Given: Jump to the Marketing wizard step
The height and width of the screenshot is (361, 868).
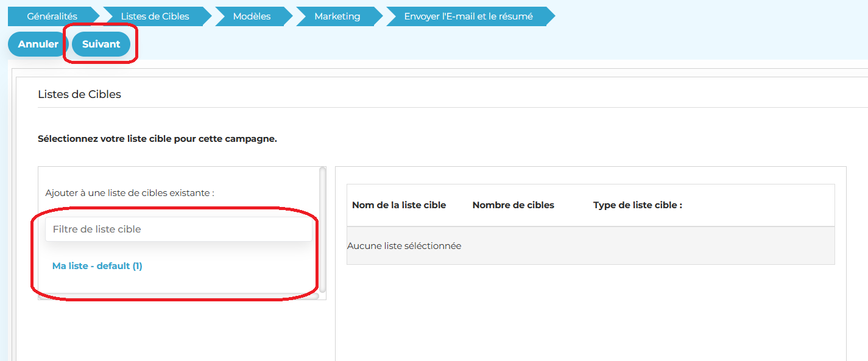Looking at the screenshot, I should point(337,16).
